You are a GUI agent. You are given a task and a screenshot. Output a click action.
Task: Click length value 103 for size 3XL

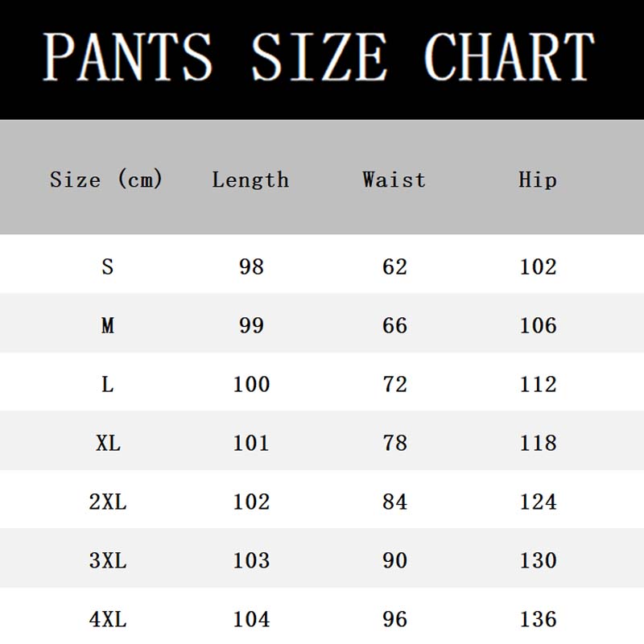click(251, 560)
